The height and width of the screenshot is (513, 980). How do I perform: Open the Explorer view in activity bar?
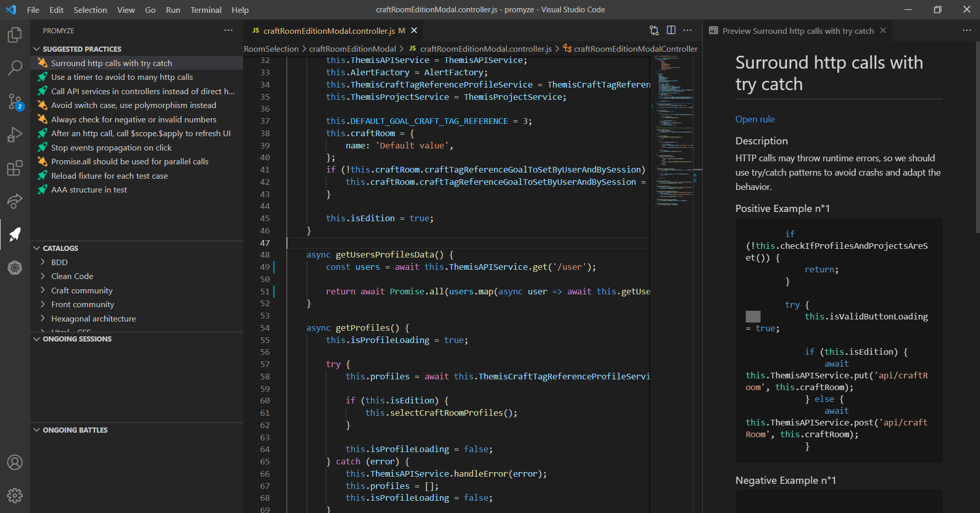tap(15, 35)
